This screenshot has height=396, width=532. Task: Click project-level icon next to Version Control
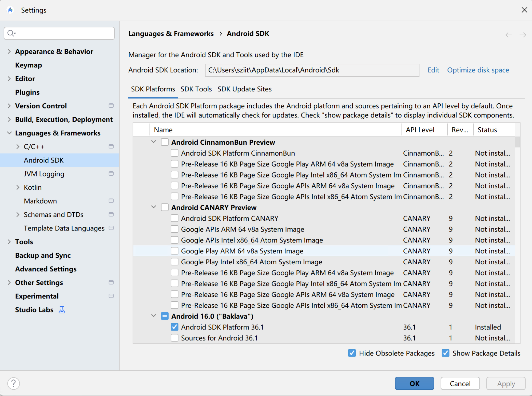click(x=111, y=106)
